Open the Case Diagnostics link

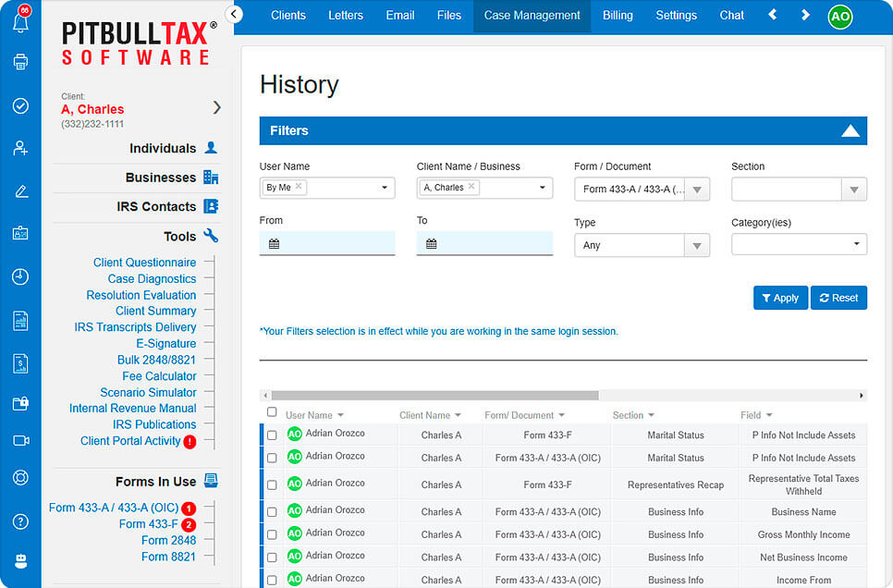(152, 278)
